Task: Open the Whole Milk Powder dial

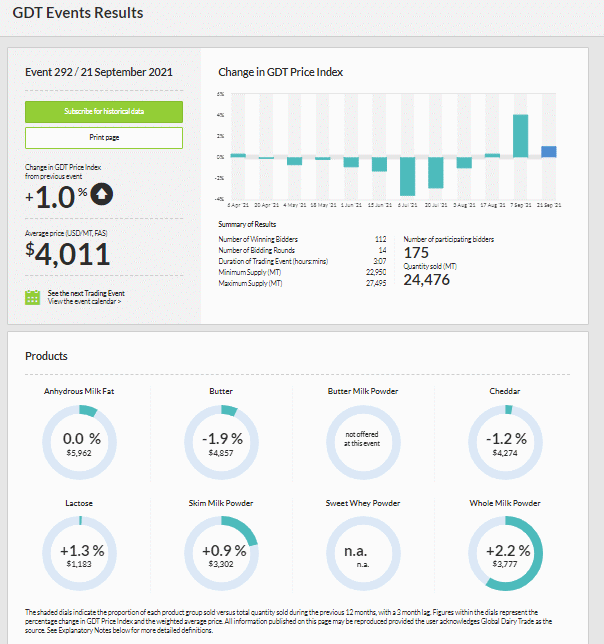Action: click(x=505, y=554)
